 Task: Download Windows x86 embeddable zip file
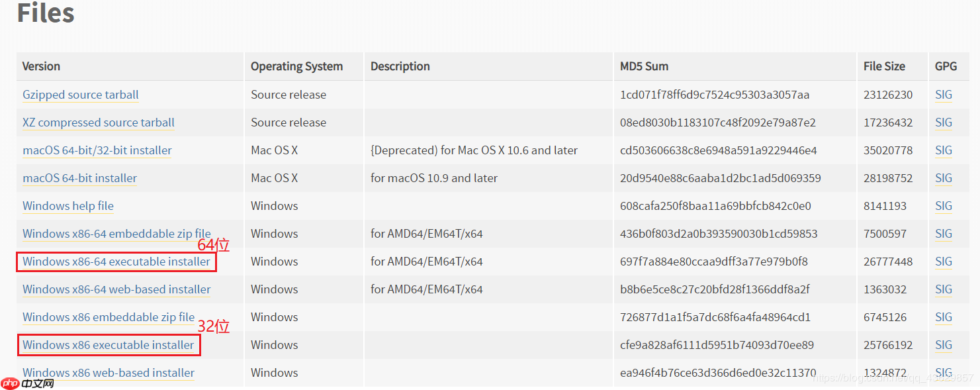109,317
